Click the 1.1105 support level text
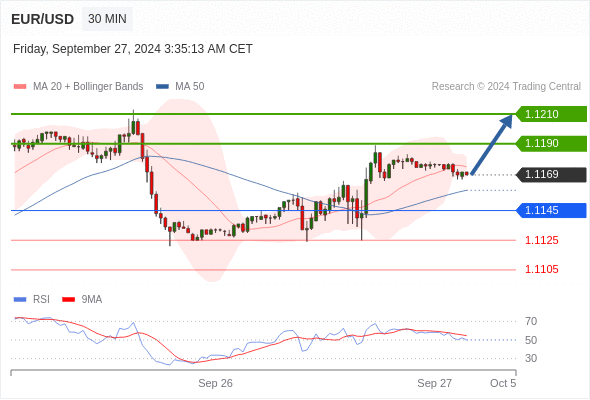 coord(541,269)
